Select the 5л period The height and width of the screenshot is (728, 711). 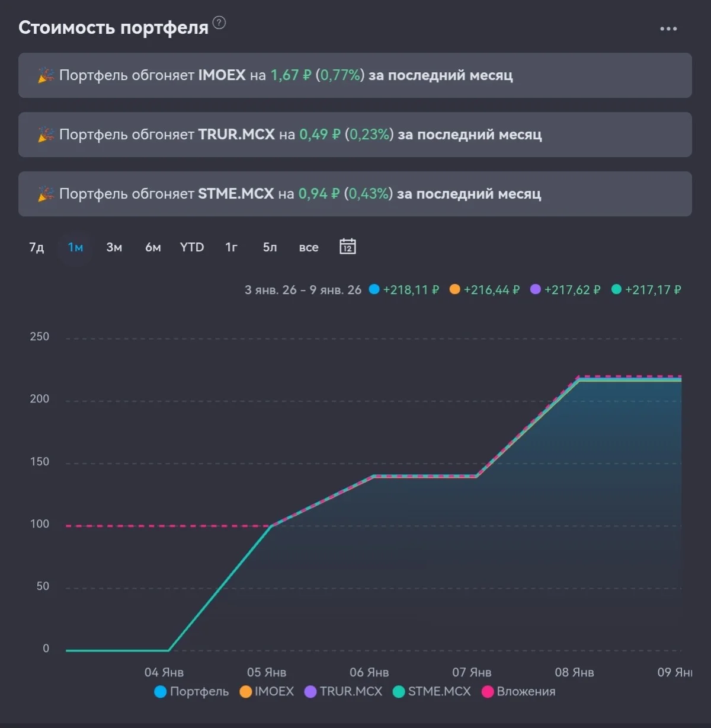(270, 247)
